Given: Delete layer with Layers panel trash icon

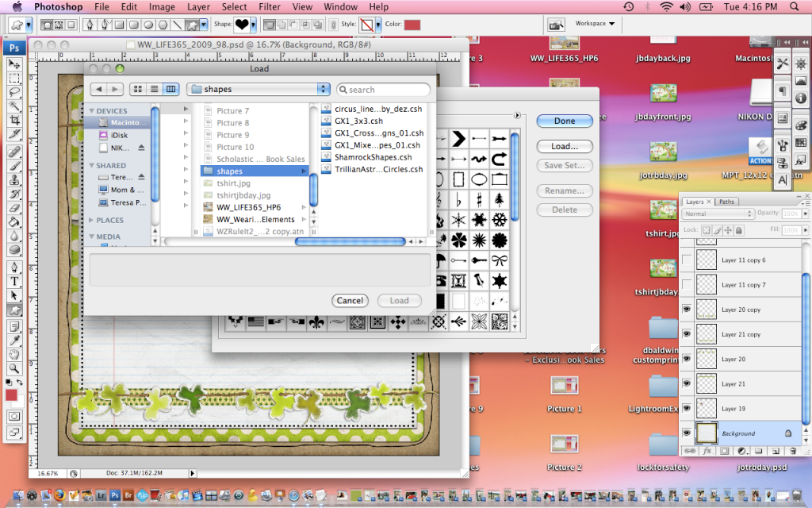Looking at the screenshot, I should click(x=793, y=451).
